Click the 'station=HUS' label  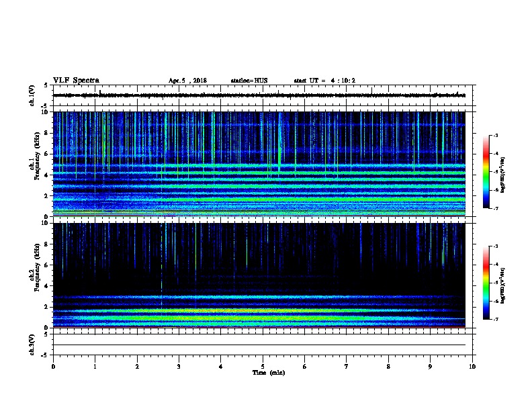(249, 81)
